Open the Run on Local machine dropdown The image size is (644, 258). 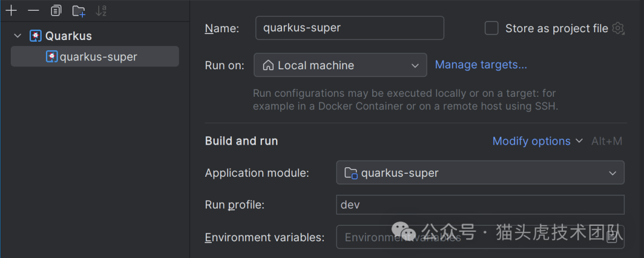340,65
